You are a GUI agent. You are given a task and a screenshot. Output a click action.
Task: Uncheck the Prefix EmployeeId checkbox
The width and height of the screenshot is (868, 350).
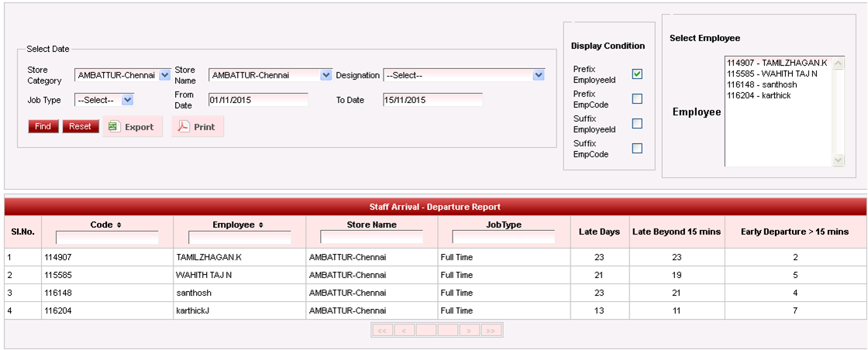pyautogui.click(x=637, y=74)
